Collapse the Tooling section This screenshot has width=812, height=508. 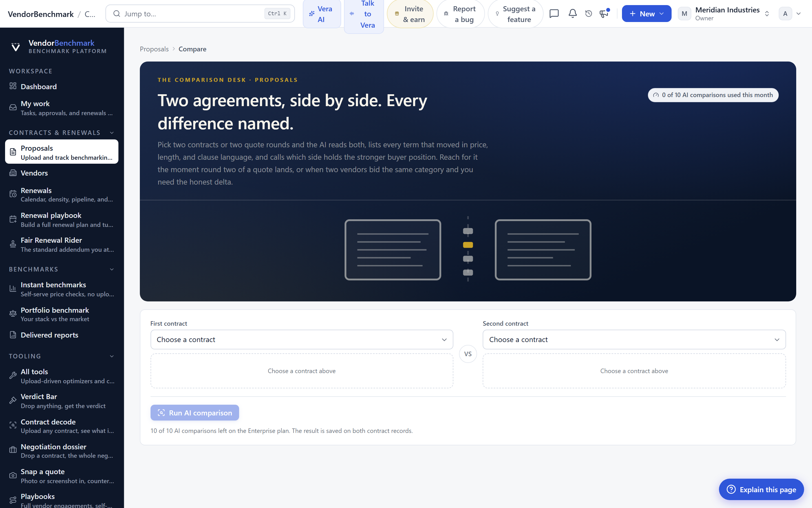112,356
